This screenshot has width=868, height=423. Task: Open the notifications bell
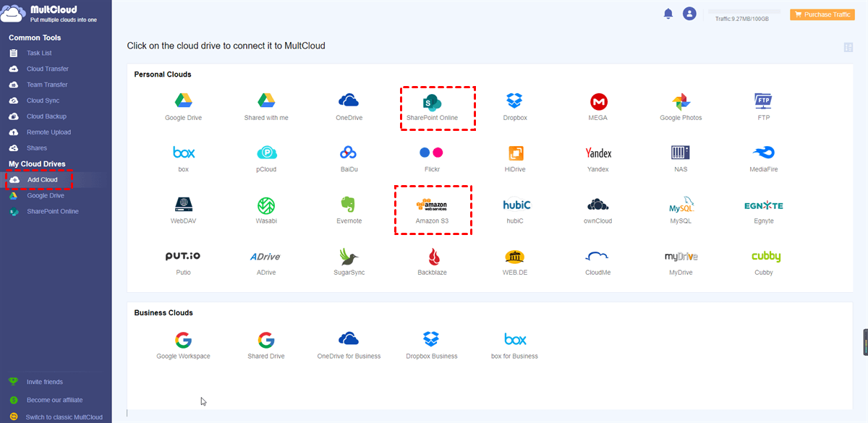(x=668, y=14)
